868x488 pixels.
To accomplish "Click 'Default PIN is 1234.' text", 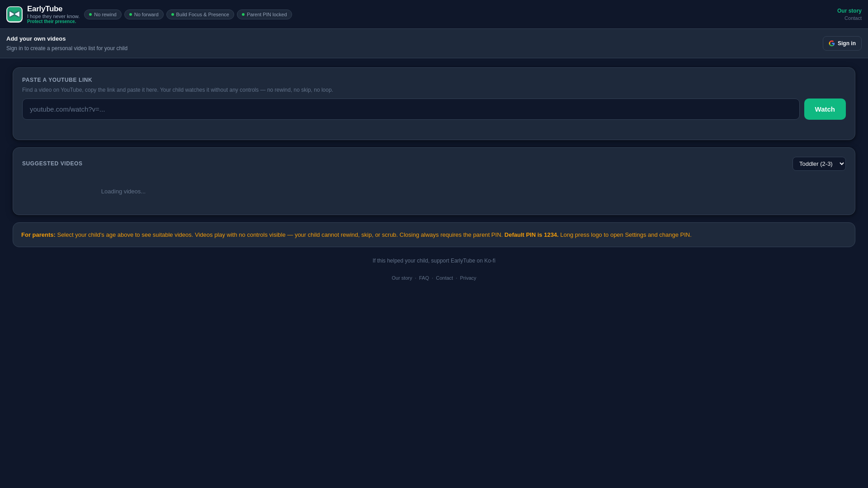I will [531, 235].
